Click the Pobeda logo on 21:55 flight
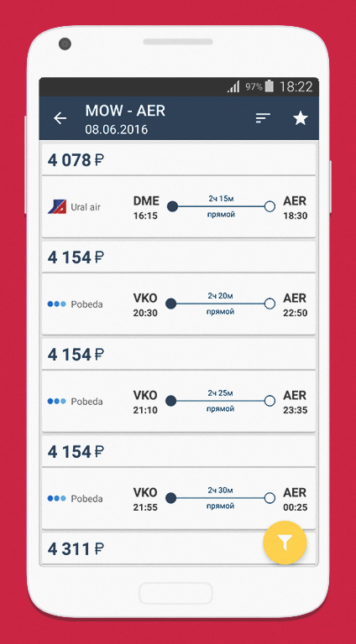This screenshot has width=356, height=644. [x=57, y=498]
